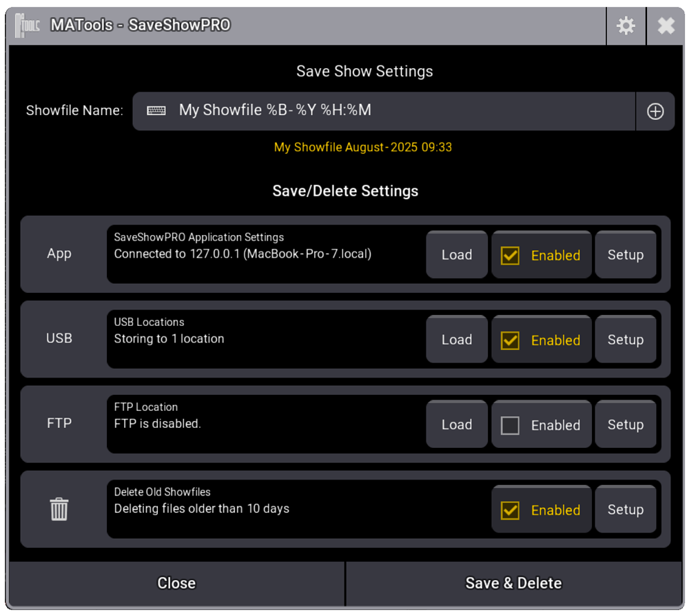The height and width of the screenshot is (616, 689).
Task: Load the SaveShowPRO application settings
Action: pyautogui.click(x=457, y=255)
